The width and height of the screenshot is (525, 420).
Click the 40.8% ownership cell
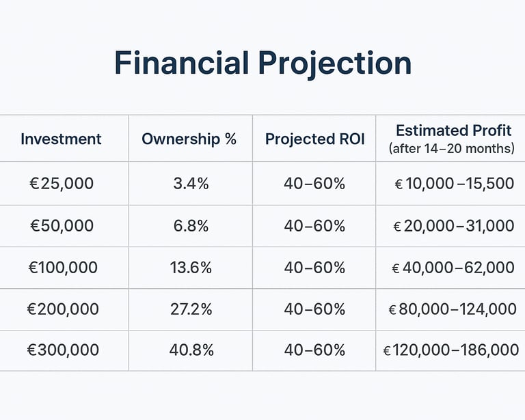click(x=191, y=350)
